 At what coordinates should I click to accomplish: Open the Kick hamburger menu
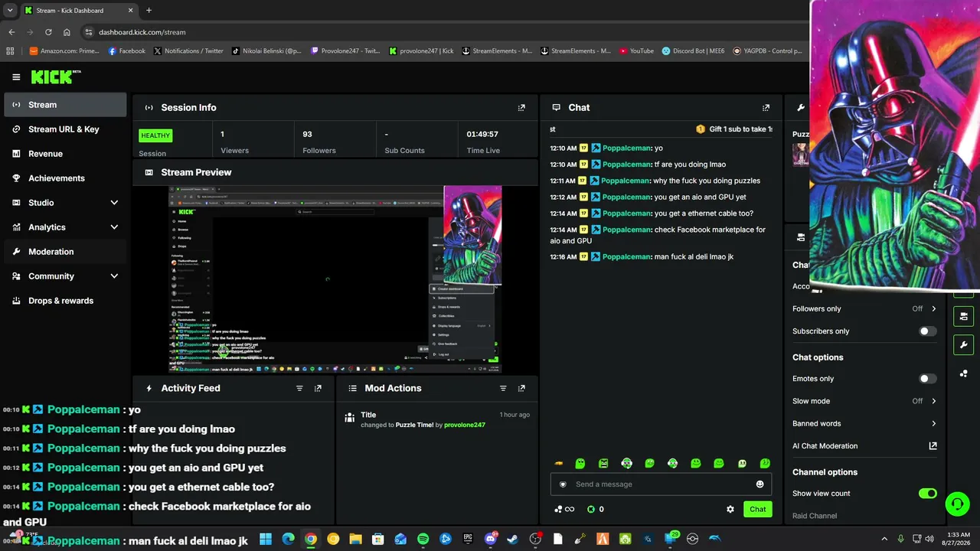coord(16,77)
